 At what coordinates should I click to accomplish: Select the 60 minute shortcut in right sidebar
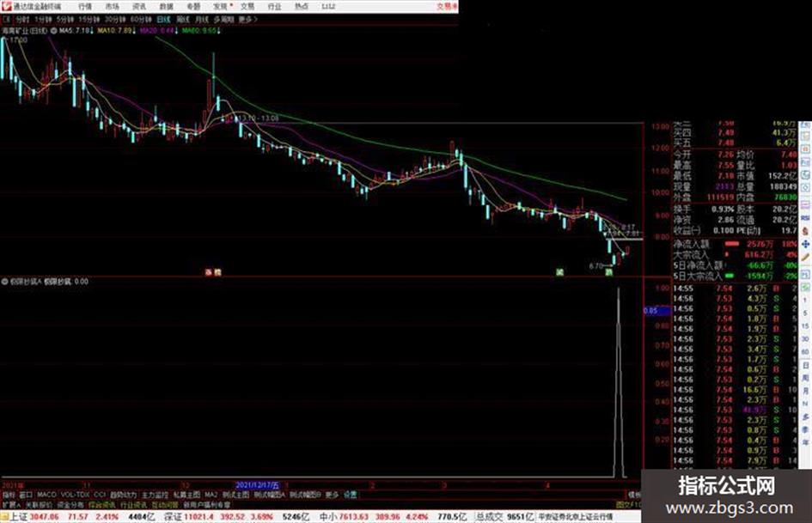pos(805,352)
